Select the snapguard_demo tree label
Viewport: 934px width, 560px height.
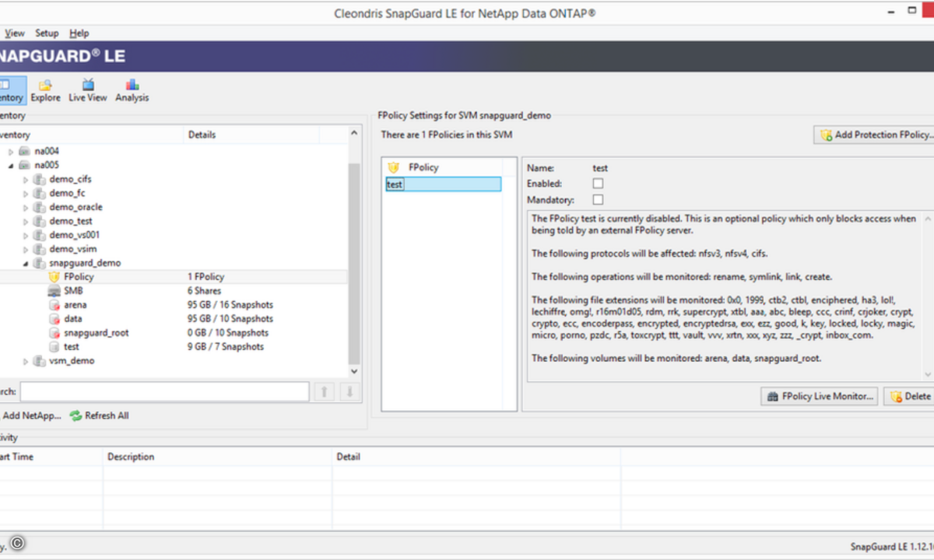coord(85,263)
